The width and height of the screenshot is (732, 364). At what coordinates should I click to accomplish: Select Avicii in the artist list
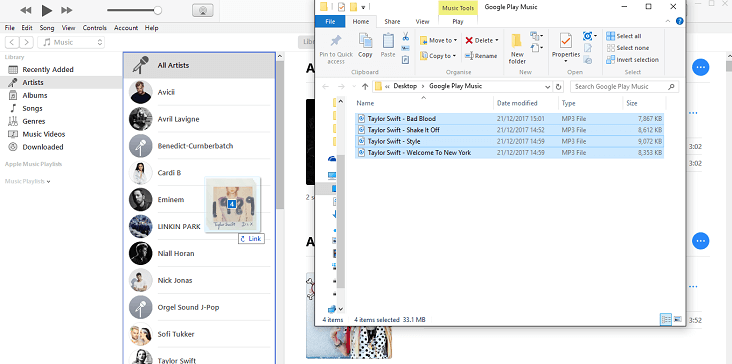200,92
